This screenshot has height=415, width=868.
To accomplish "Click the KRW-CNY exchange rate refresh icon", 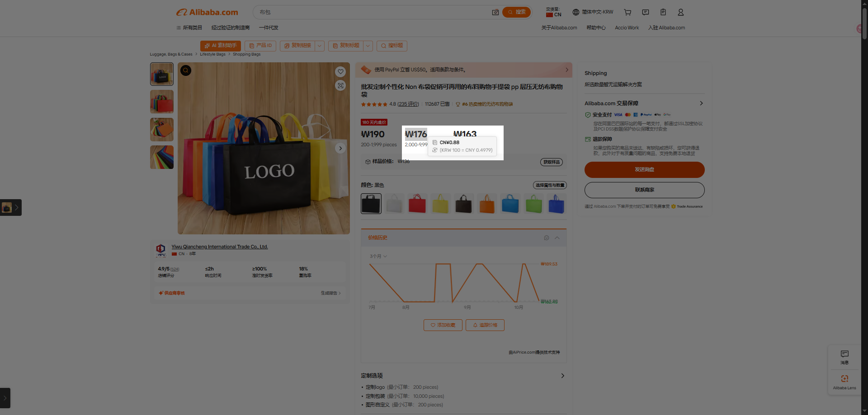I will tap(435, 150).
